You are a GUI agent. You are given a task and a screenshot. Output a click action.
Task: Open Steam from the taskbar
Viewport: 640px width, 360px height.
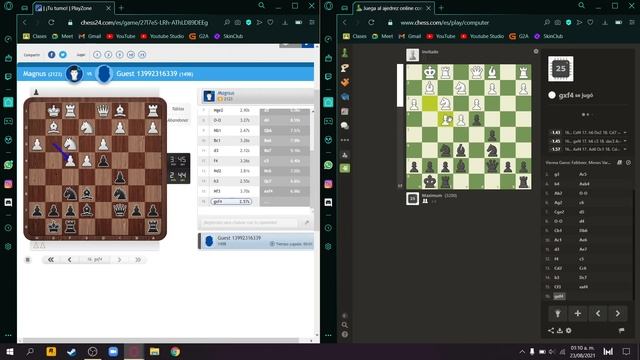tap(71, 352)
